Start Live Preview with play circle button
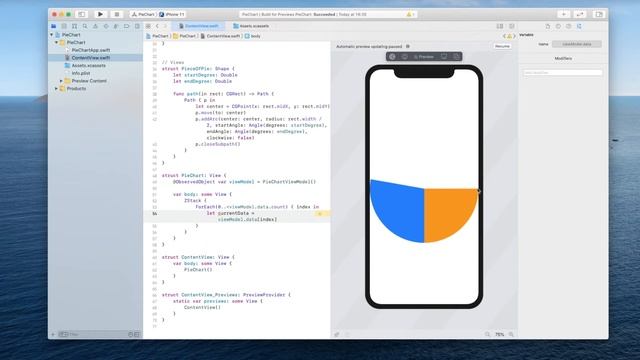This screenshot has height=360, width=640. pos(392,57)
